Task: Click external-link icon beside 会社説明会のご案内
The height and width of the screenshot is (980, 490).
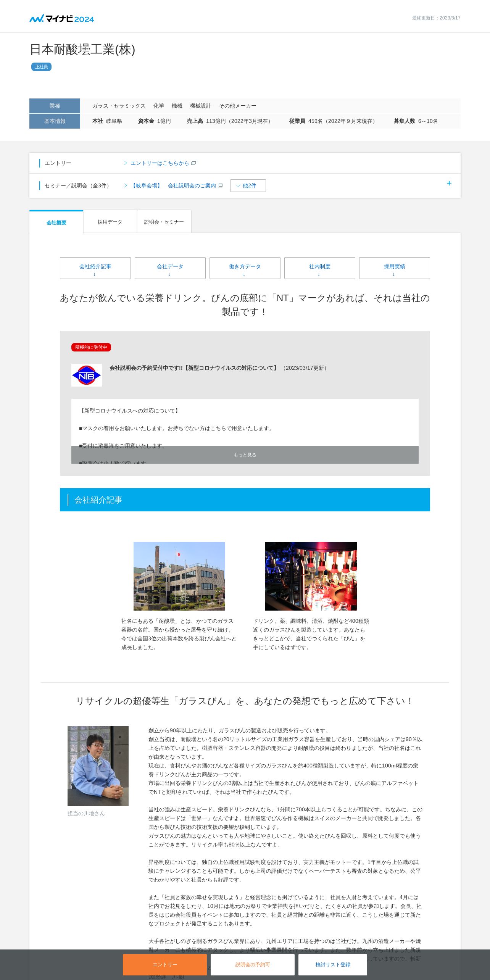Action: 220,185
